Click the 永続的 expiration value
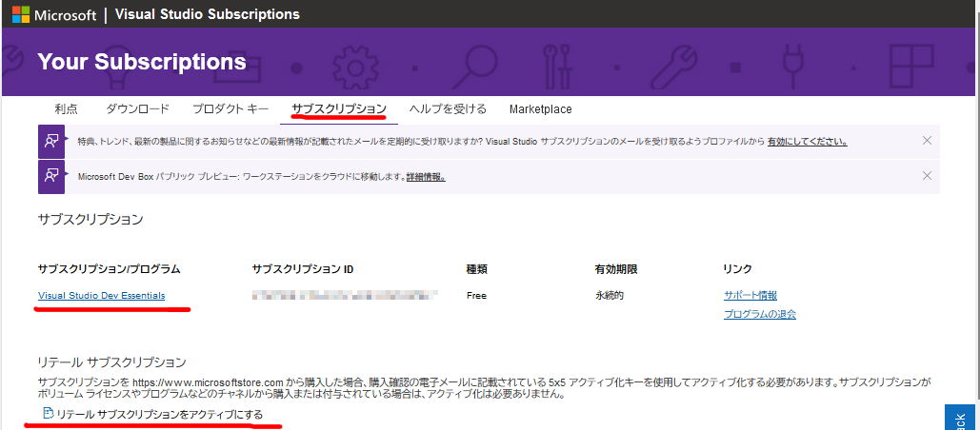Viewport: 980px width, 430px height. click(610, 296)
